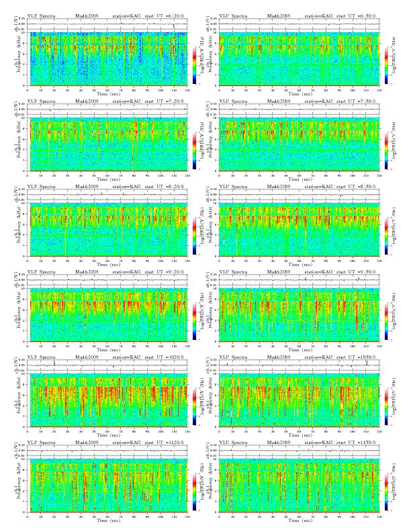The height and width of the screenshot is (532, 411).
Task: Click the ch.1 waveform strip above the 7:50:0 spectrogram
Action: tap(300, 109)
